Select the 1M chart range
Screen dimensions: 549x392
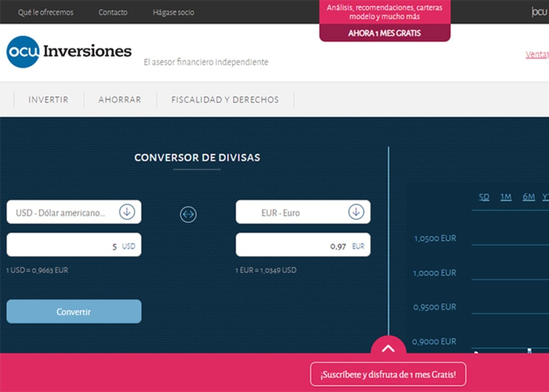click(x=506, y=197)
